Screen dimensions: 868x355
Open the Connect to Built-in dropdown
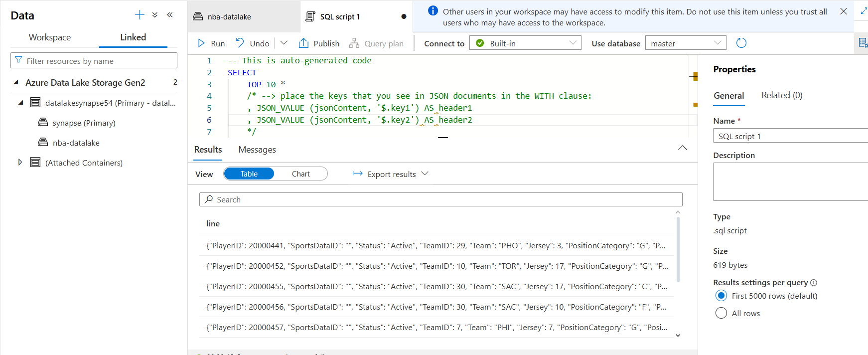click(x=526, y=43)
